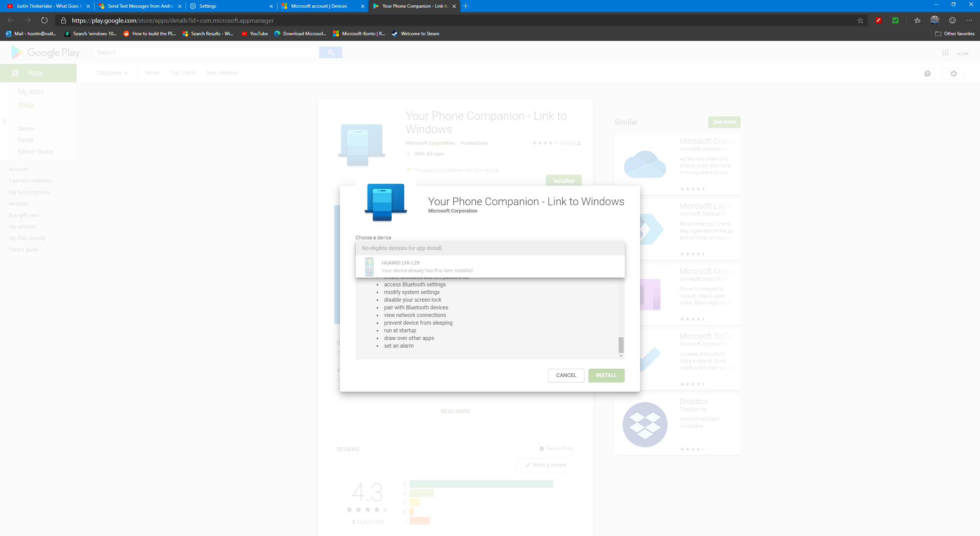Click the Google Play search field
The width and height of the screenshot is (980, 536).
pyautogui.click(x=206, y=52)
